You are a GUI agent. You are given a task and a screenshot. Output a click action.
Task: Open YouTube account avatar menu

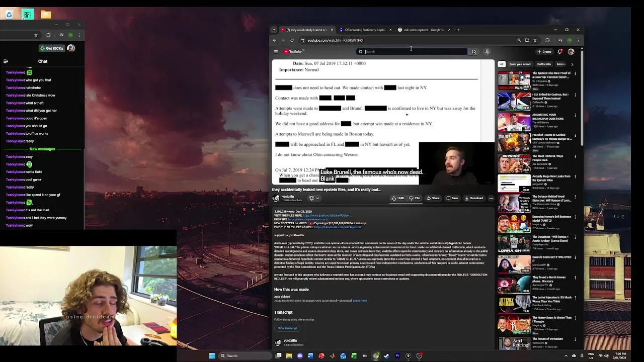pyautogui.click(x=571, y=52)
